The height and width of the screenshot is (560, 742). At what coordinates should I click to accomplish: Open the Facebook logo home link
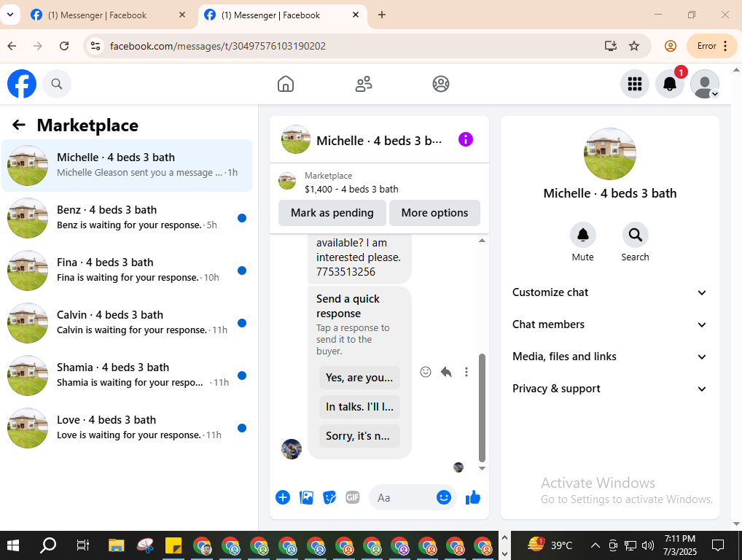pyautogui.click(x=22, y=84)
